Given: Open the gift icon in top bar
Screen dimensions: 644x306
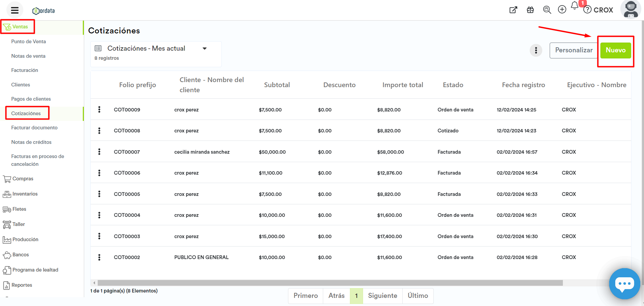Looking at the screenshot, I should click(530, 10).
